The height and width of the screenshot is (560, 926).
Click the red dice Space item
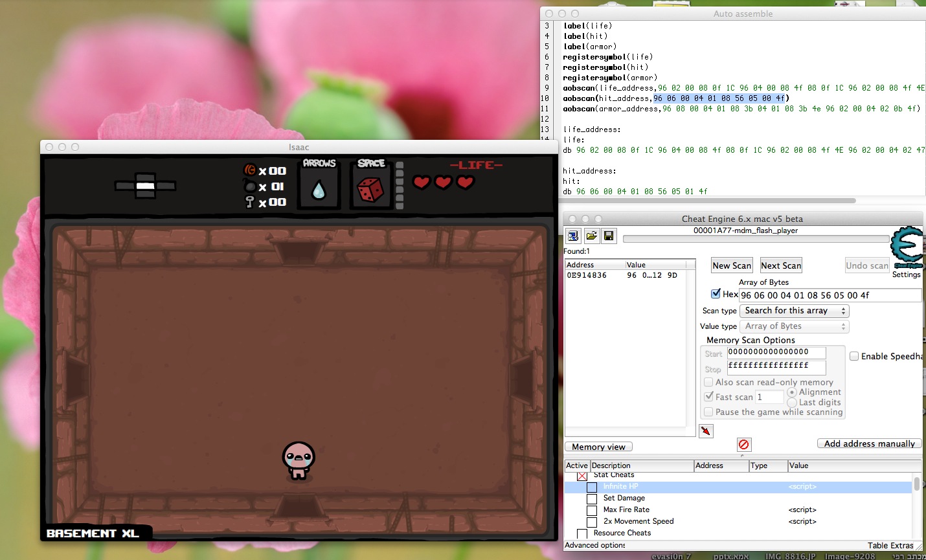pyautogui.click(x=370, y=190)
